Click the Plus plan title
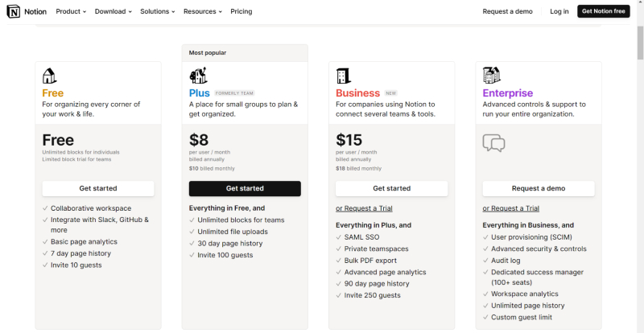The height and width of the screenshot is (333, 644). (x=200, y=93)
